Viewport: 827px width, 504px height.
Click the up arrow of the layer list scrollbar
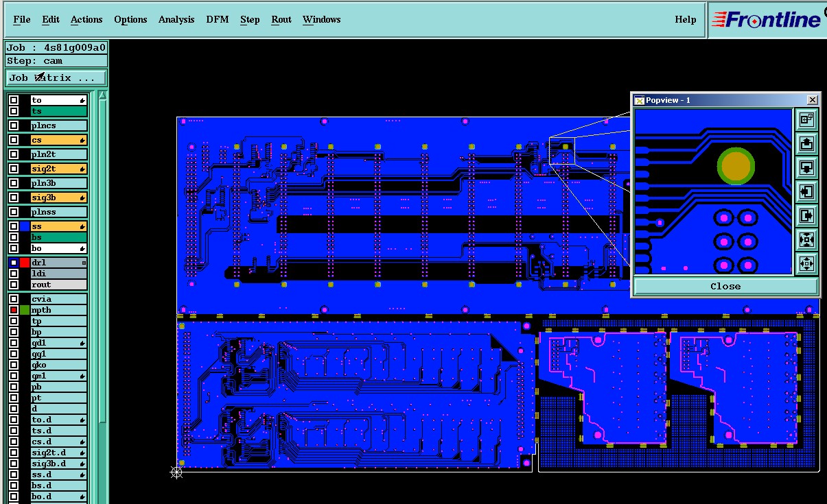(103, 95)
